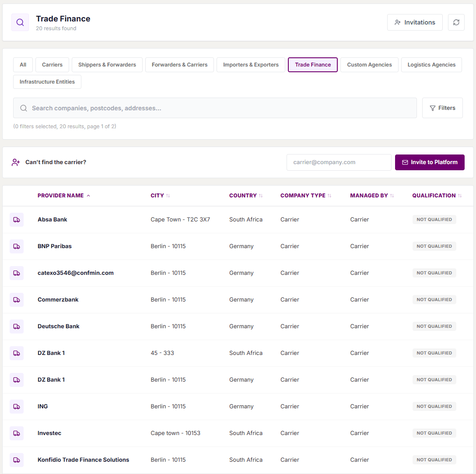Click the add-user icon near Can't find the carrier
The height and width of the screenshot is (474, 476).
tap(16, 162)
